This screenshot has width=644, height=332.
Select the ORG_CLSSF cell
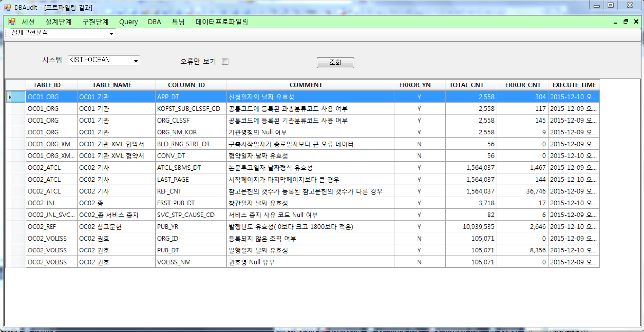[x=191, y=120]
